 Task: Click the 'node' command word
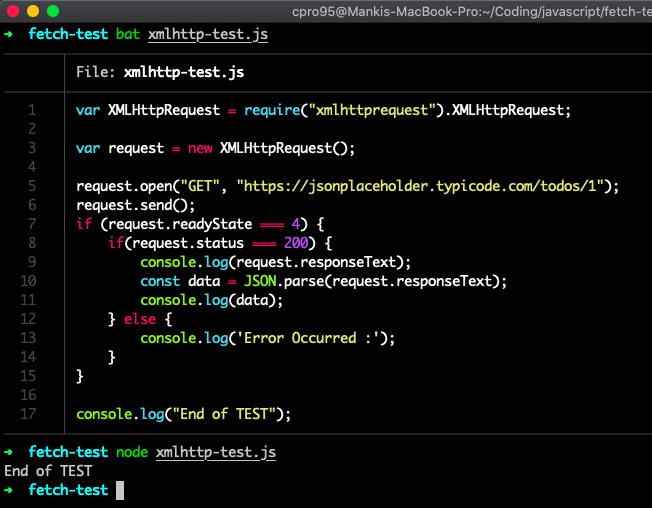pos(132,452)
